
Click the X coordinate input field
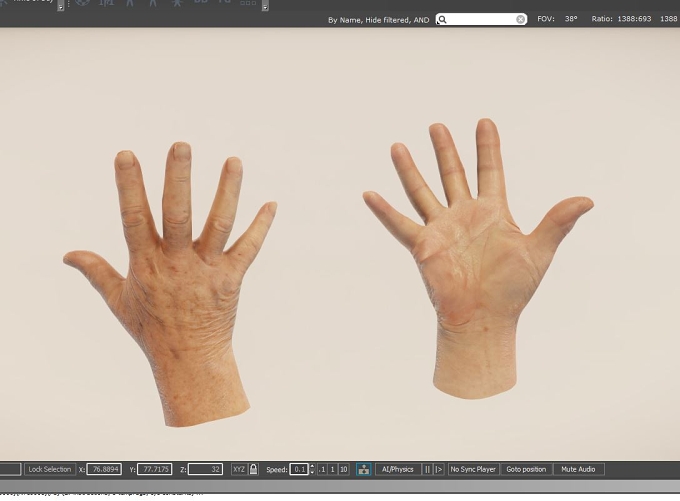click(104, 469)
